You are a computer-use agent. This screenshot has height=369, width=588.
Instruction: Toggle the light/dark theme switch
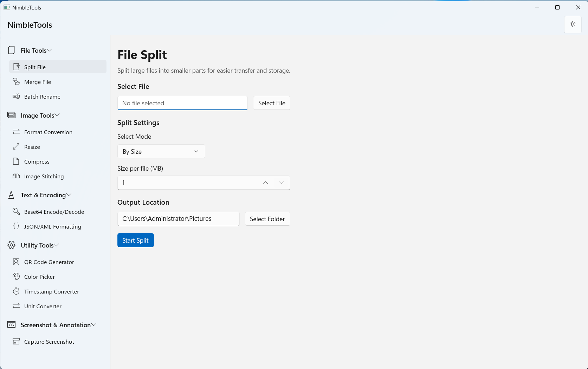coord(573,25)
